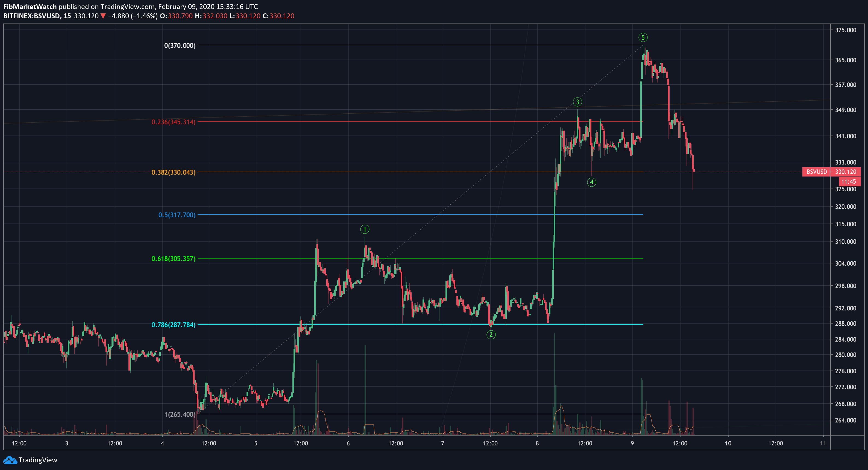Select the 0.236(345.314) Fibonacci level label
This screenshot has width=868, height=470.
pyautogui.click(x=173, y=122)
